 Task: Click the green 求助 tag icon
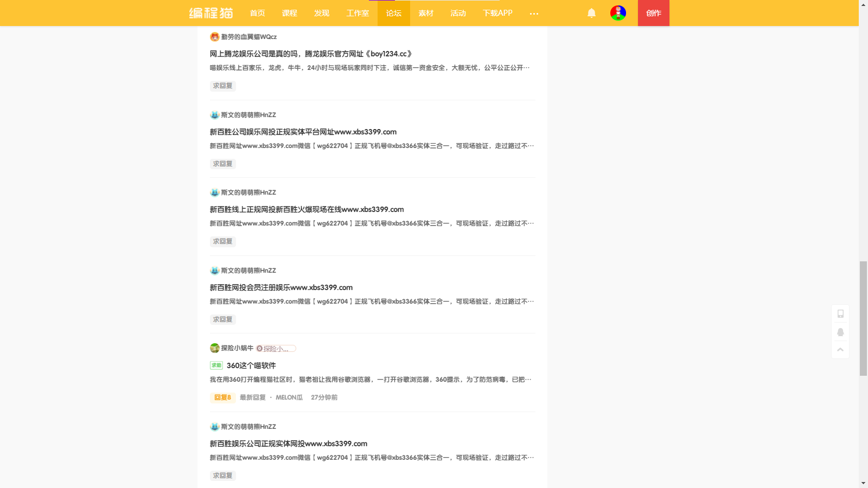point(216,365)
